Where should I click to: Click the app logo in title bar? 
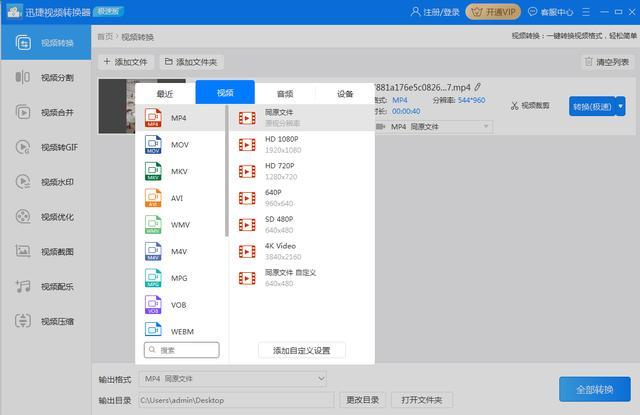tap(15, 12)
